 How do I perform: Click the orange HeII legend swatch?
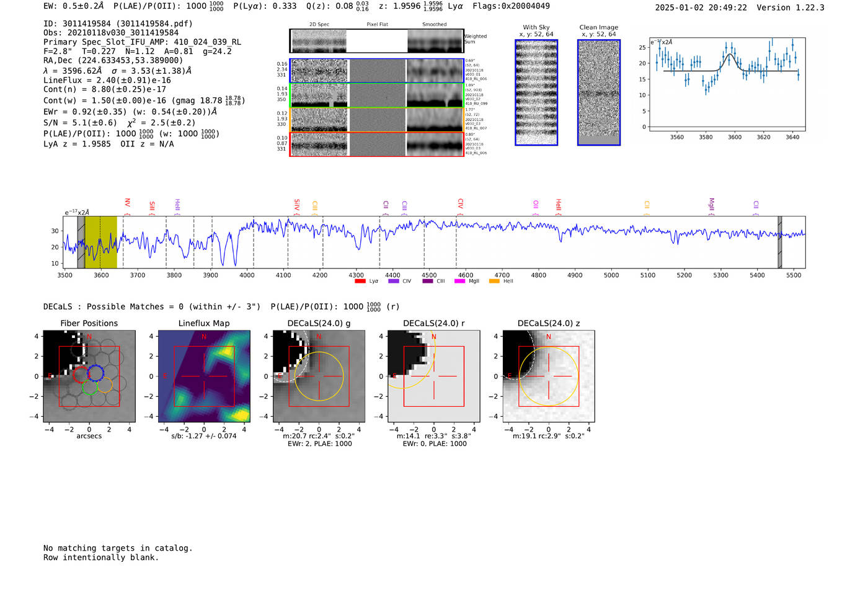coord(494,281)
